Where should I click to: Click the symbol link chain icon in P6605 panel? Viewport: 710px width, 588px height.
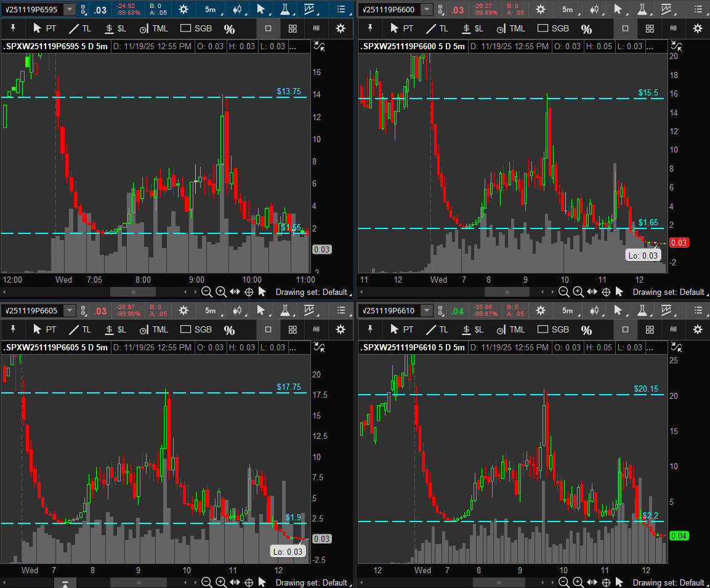[84, 311]
